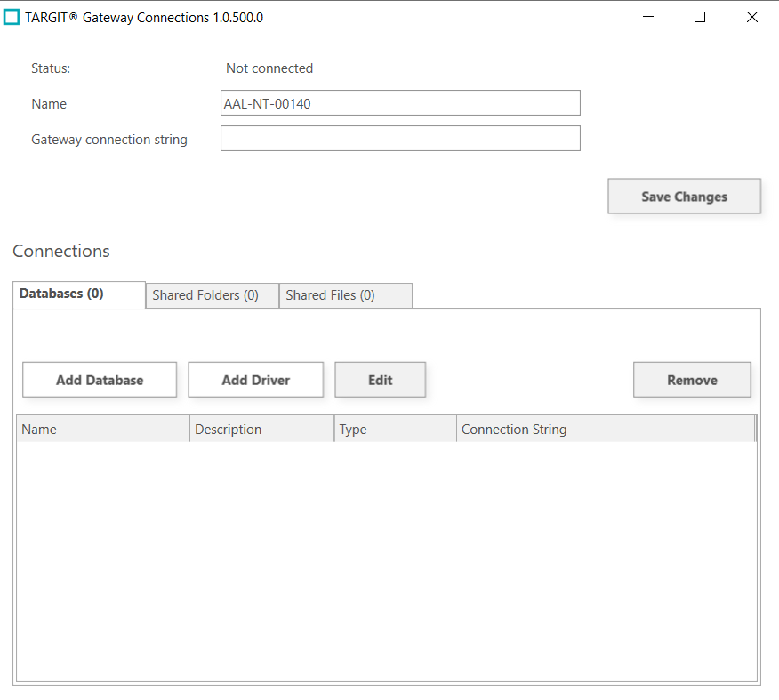
Task: Sort by the Name column header
Action: (x=103, y=429)
